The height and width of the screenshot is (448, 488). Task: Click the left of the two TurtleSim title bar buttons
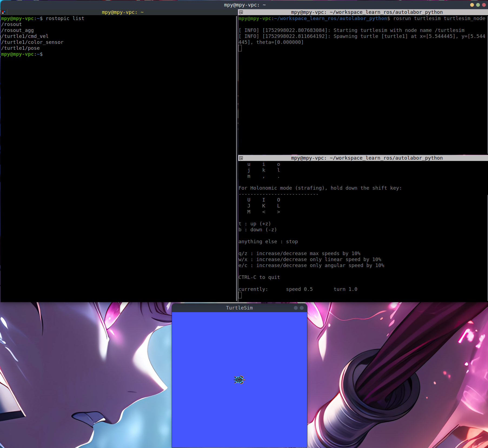[296, 308]
